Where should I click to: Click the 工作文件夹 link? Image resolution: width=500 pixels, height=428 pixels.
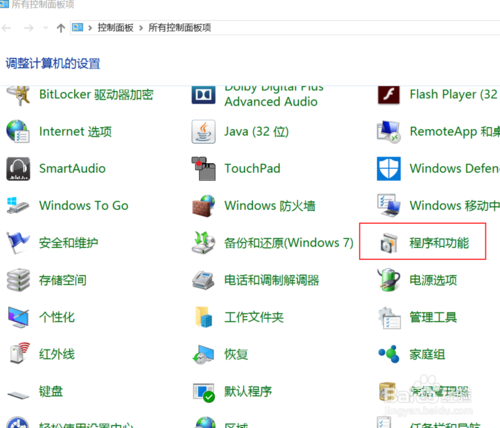click(254, 317)
